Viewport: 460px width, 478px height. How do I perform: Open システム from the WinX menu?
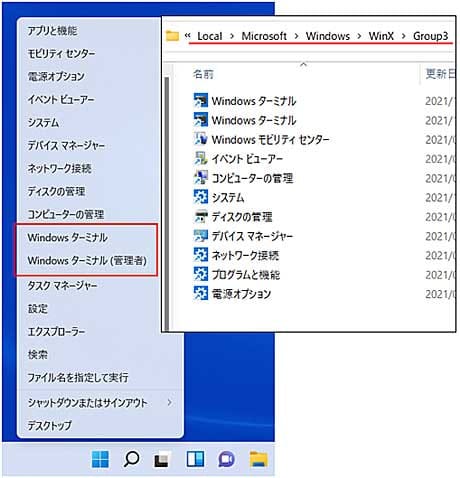(x=43, y=122)
